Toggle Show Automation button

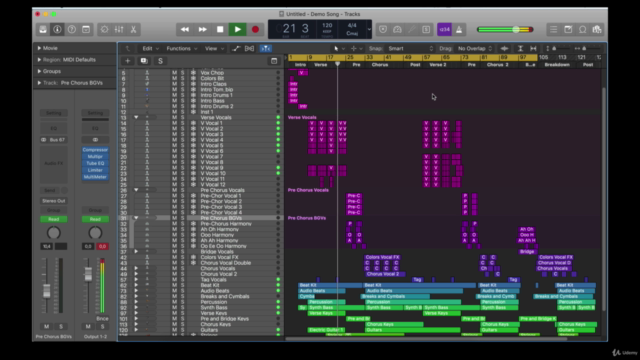coord(236,49)
